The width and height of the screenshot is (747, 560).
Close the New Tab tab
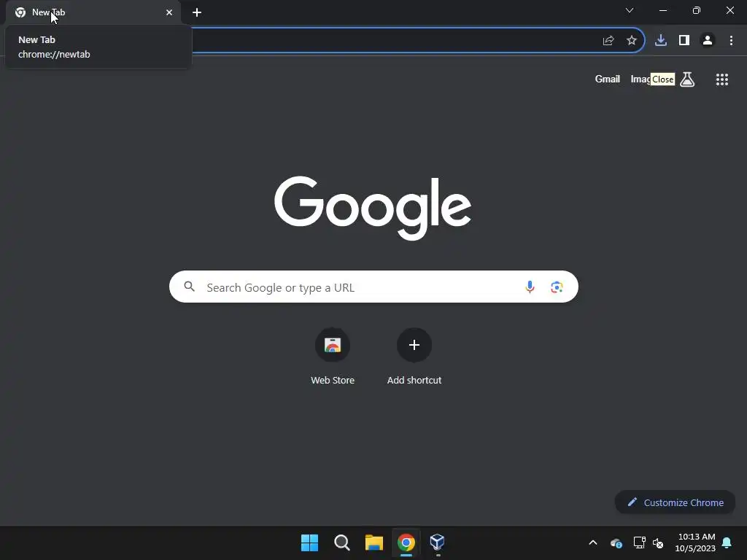click(169, 12)
